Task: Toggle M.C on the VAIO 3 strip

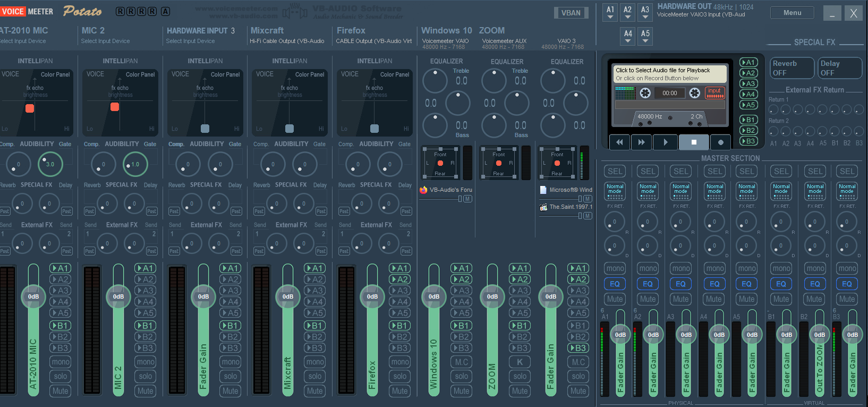Action: (x=578, y=362)
